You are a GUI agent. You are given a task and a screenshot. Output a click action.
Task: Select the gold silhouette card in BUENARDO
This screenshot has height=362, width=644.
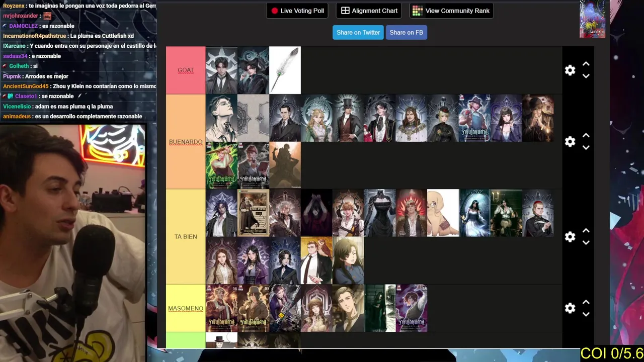click(x=285, y=165)
